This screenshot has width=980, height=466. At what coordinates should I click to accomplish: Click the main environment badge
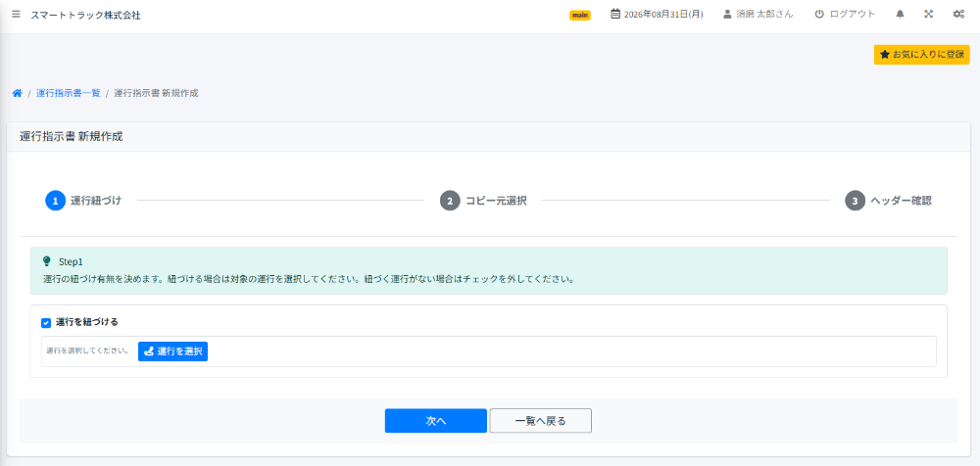580,15
